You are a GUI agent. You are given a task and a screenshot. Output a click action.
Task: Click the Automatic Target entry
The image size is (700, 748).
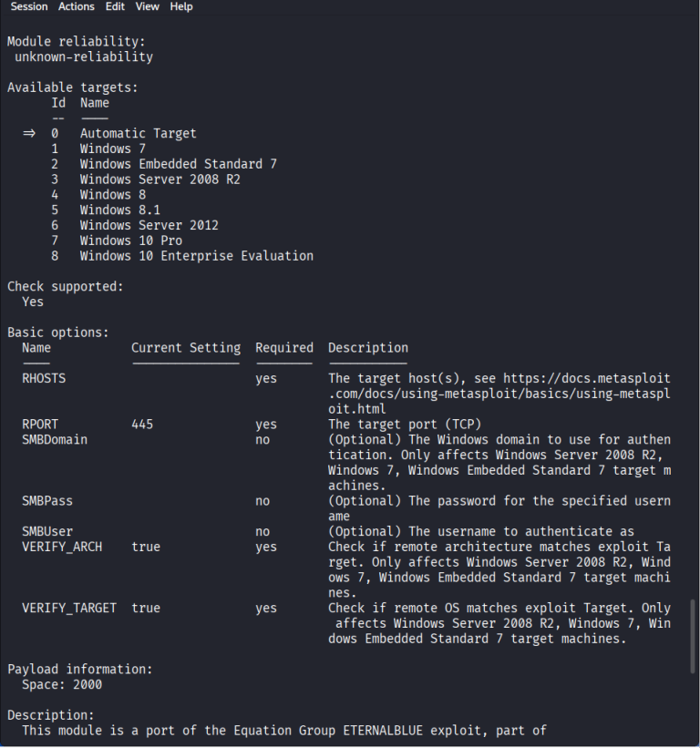(138, 133)
